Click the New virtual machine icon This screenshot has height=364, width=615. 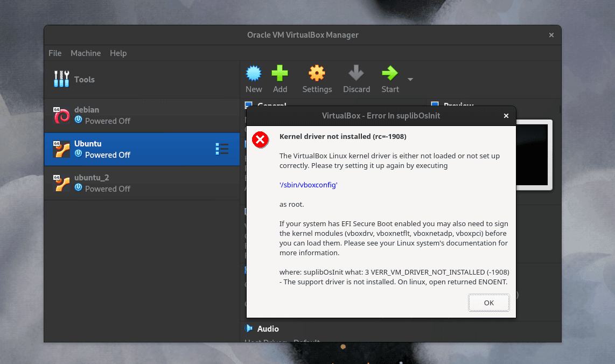pos(253,74)
